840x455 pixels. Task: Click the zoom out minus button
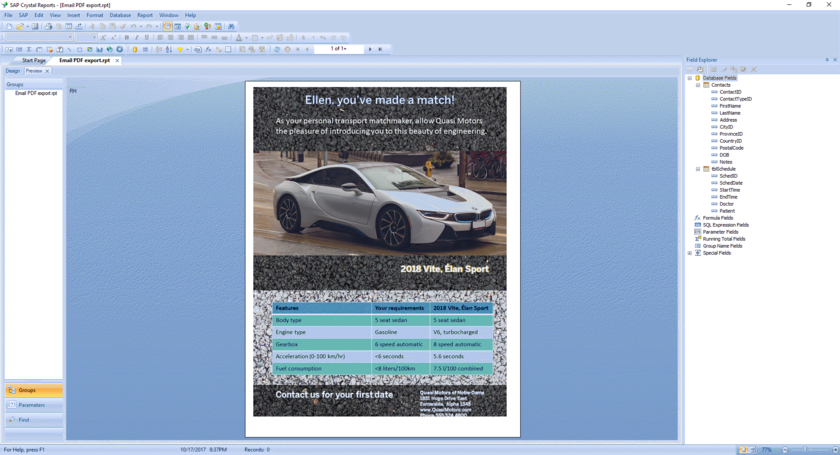(785, 450)
